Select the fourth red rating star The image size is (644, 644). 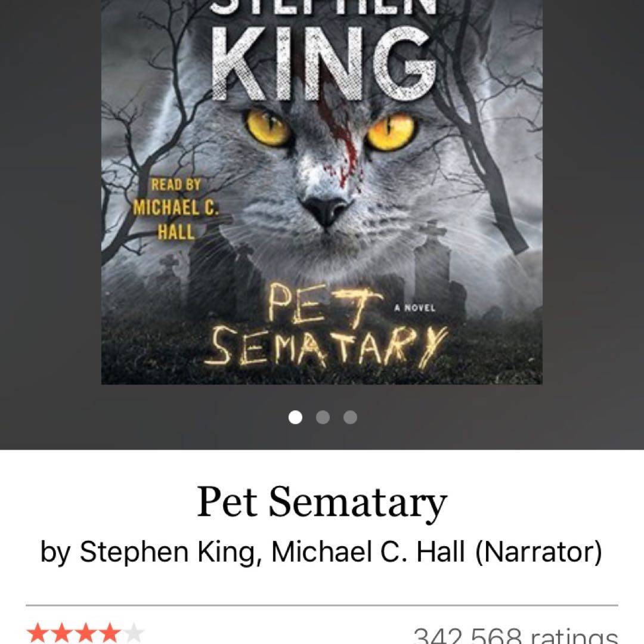click(x=109, y=633)
